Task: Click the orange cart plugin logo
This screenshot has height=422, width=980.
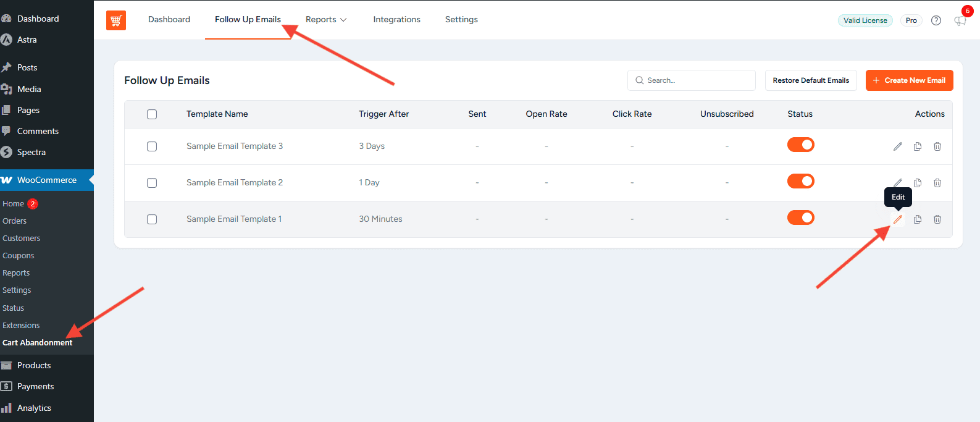Action: pyautogui.click(x=116, y=20)
